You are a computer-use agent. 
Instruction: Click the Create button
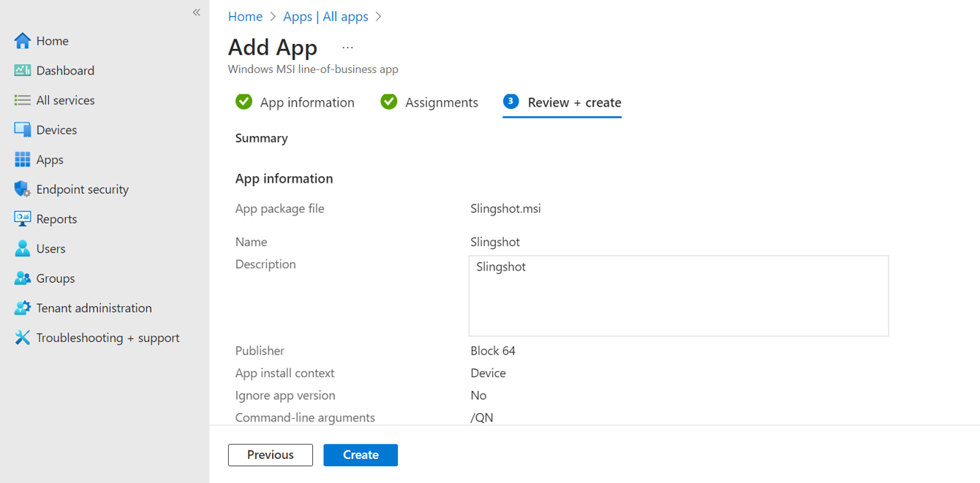pyautogui.click(x=360, y=455)
